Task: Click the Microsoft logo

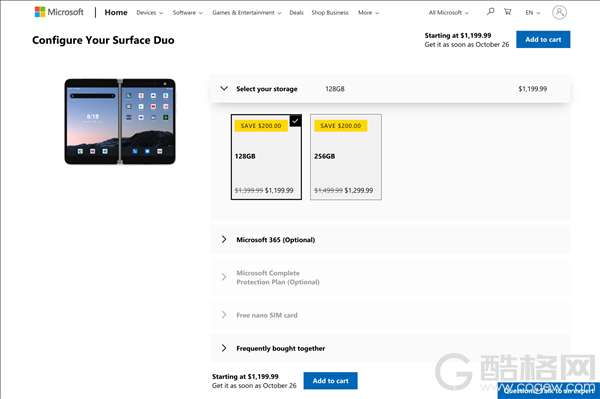Action: tap(59, 12)
